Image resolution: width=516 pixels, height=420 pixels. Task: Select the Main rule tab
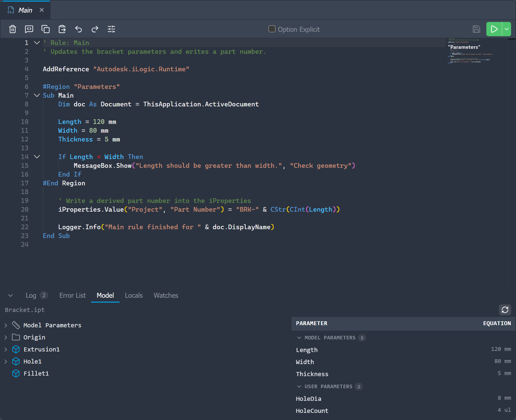[x=25, y=10]
